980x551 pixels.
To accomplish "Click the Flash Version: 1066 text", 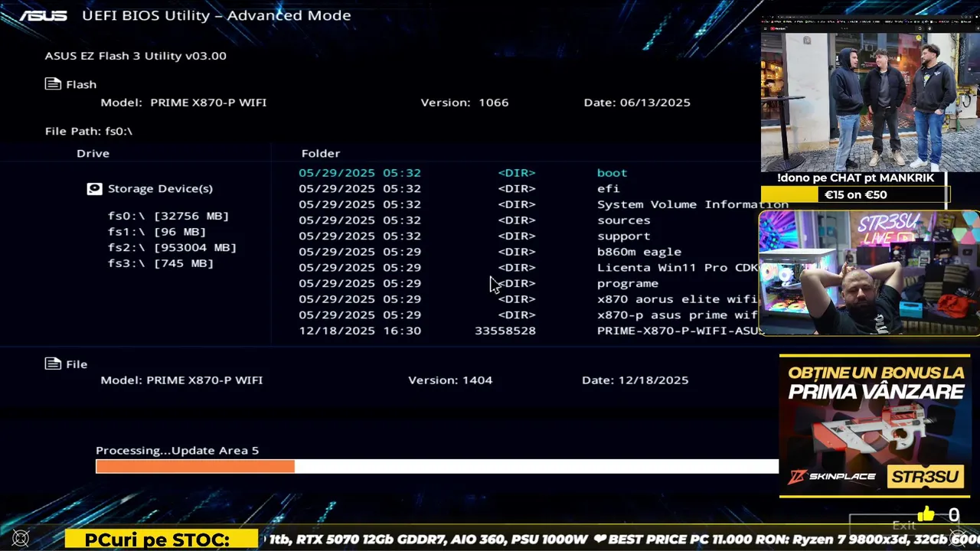I will [465, 103].
